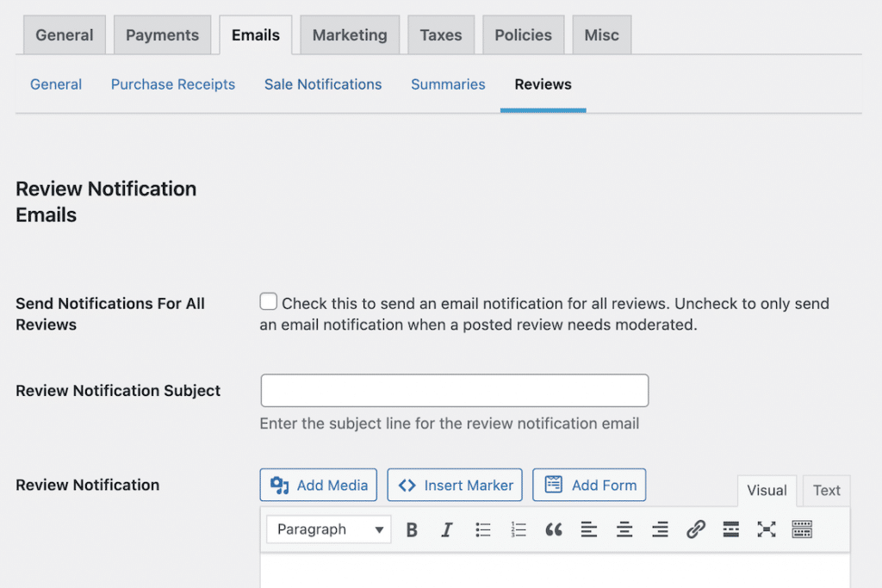882x588 pixels.
Task: Insert a hyperlink in the editor
Action: pyautogui.click(x=694, y=529)
